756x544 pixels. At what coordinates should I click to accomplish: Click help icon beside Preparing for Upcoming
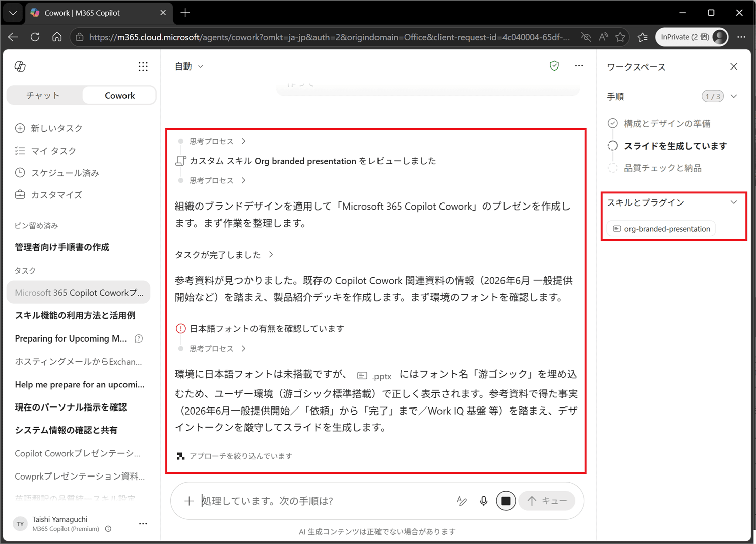coord(139,338)
